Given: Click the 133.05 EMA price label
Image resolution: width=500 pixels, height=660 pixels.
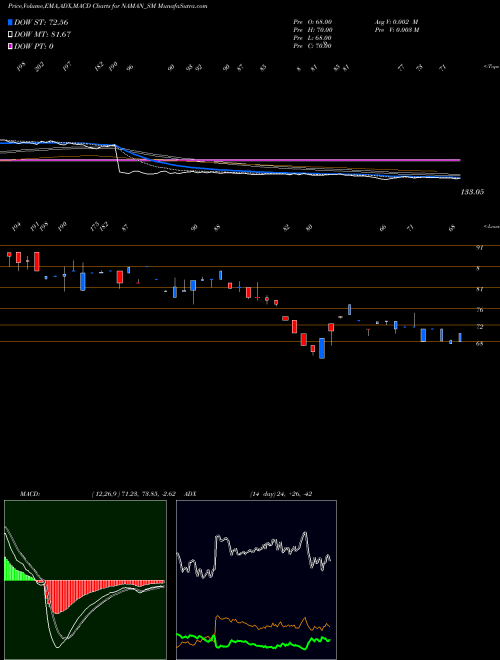Looking at the screenshot, I should coord(472,192).
